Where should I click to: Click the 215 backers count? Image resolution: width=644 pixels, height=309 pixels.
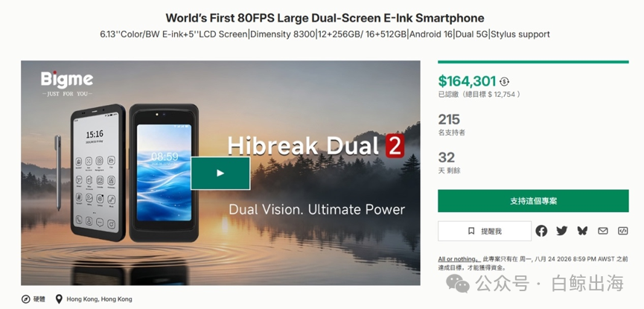(x=449, y=120)
